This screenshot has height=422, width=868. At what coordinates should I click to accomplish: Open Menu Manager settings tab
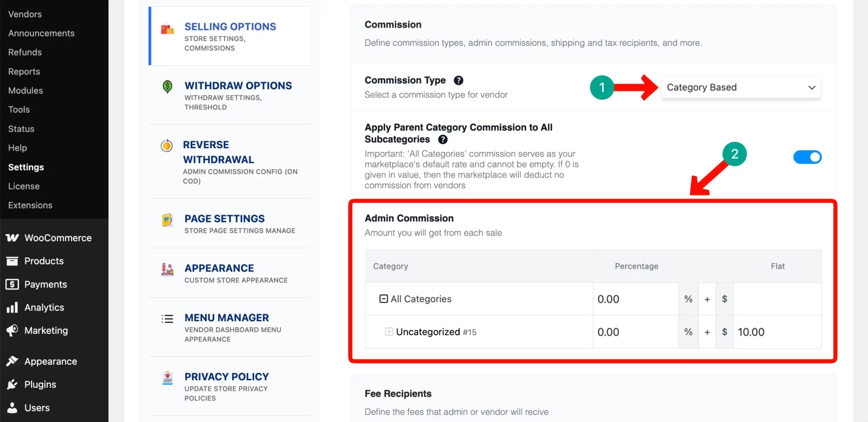click(230, 327)
